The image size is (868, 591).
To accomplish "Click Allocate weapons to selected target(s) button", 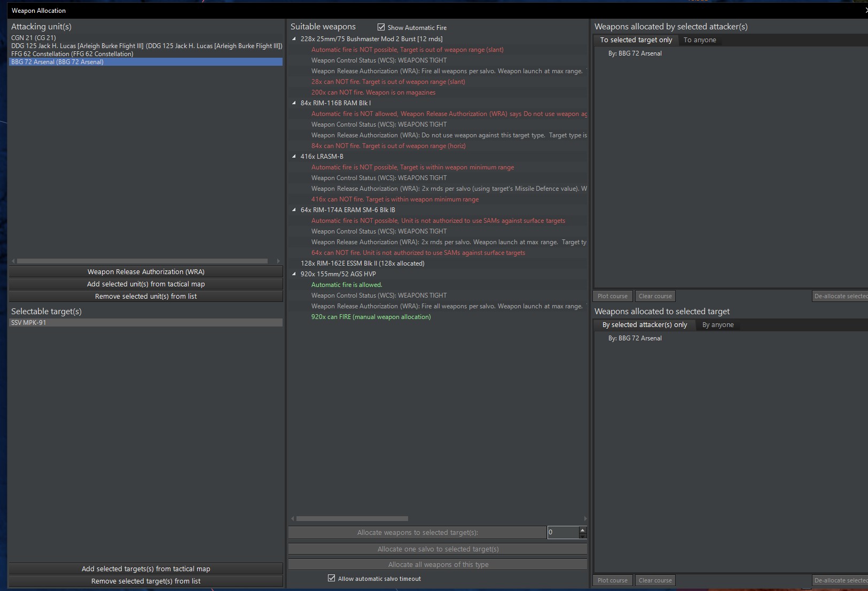I will (417, 532).
